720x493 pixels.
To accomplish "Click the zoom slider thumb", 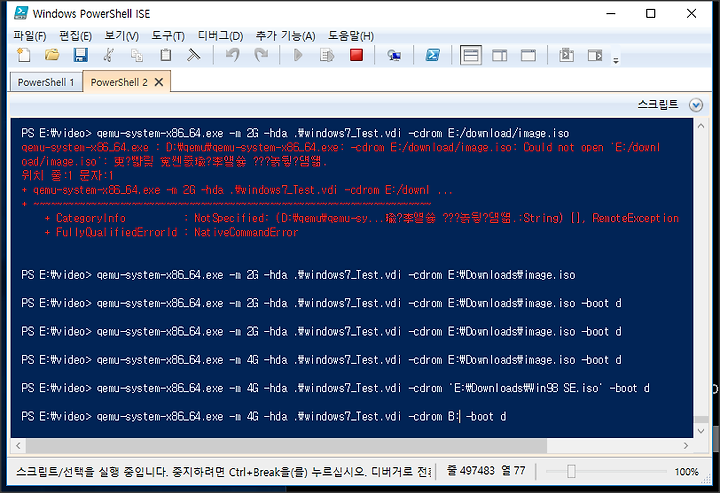I will (x=571, y=471).
